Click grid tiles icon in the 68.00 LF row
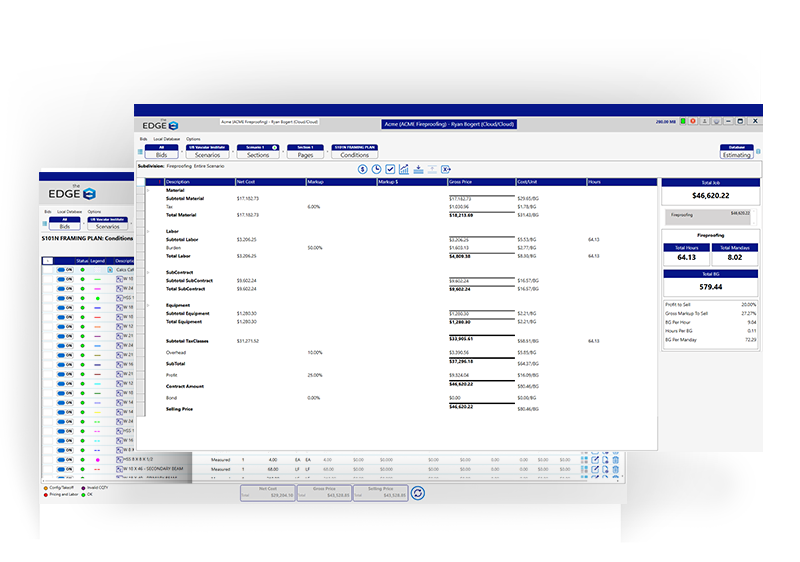 584,469
